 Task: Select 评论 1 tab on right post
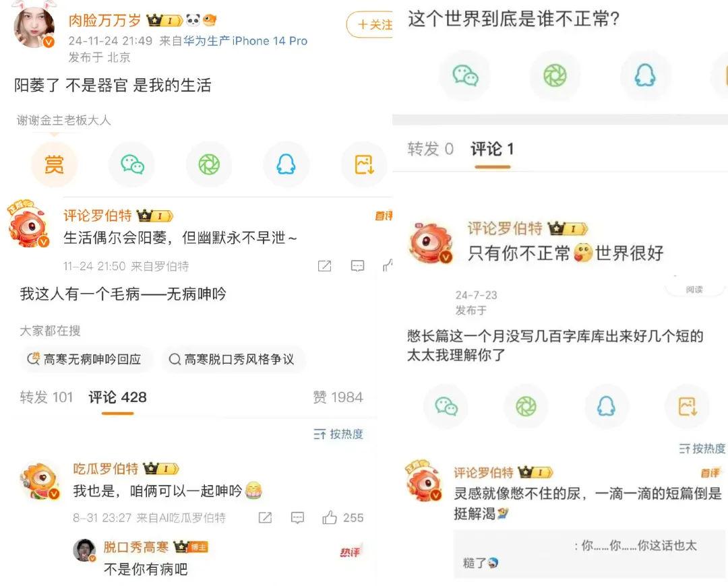coord(492,149)
